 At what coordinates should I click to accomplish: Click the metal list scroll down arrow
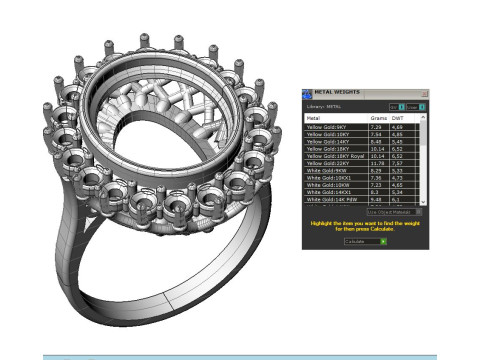(423, 202)
